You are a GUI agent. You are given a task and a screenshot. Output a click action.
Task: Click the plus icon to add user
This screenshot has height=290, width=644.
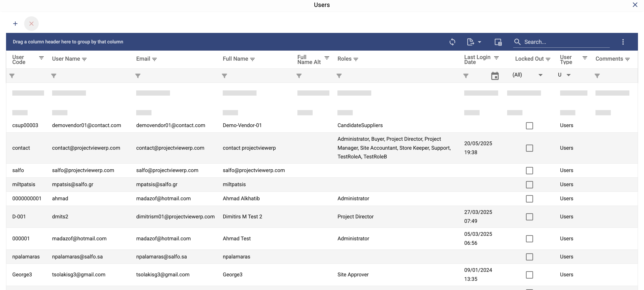[15, 24]
